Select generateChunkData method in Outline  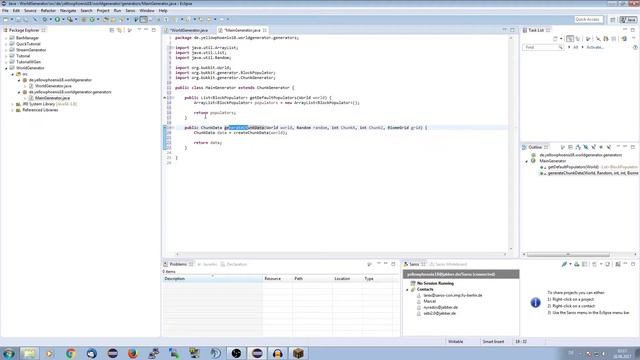pos(588,173)
